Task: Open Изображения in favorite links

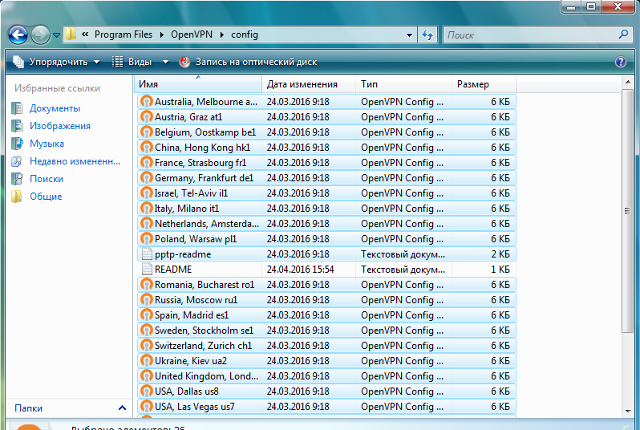Action: coord(60,126)
